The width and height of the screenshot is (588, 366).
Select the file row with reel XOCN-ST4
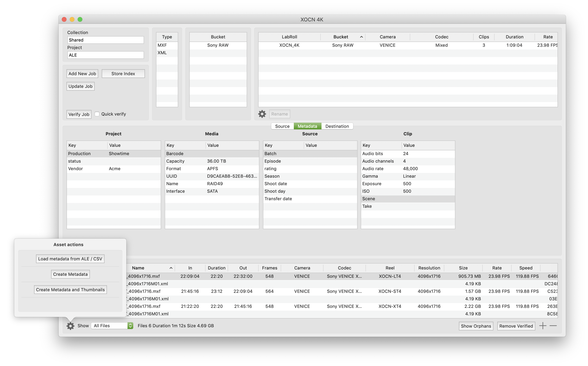pyautogui.click(x=342, y=291)
